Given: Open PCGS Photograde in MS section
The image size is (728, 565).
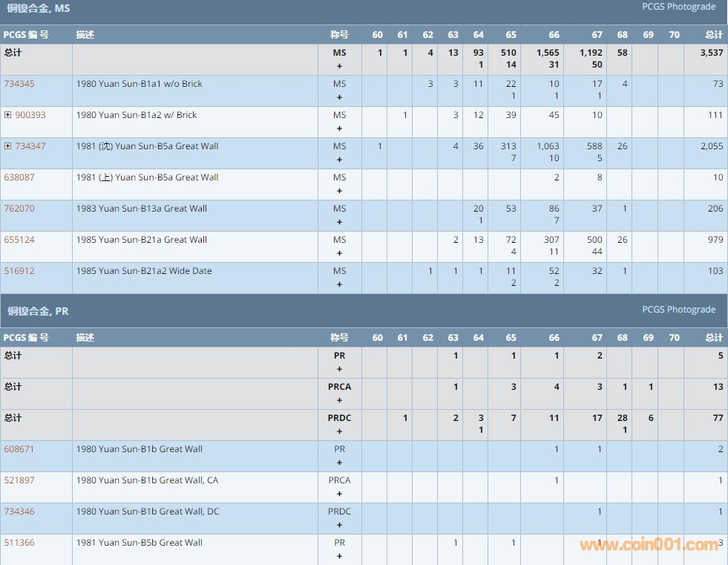Looking at the screenshot, I should point(678,7).
